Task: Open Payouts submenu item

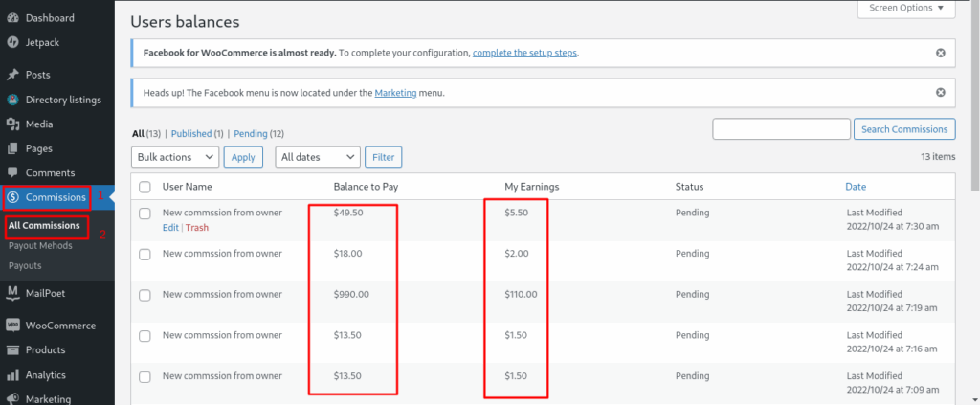Action: (25, 265)
